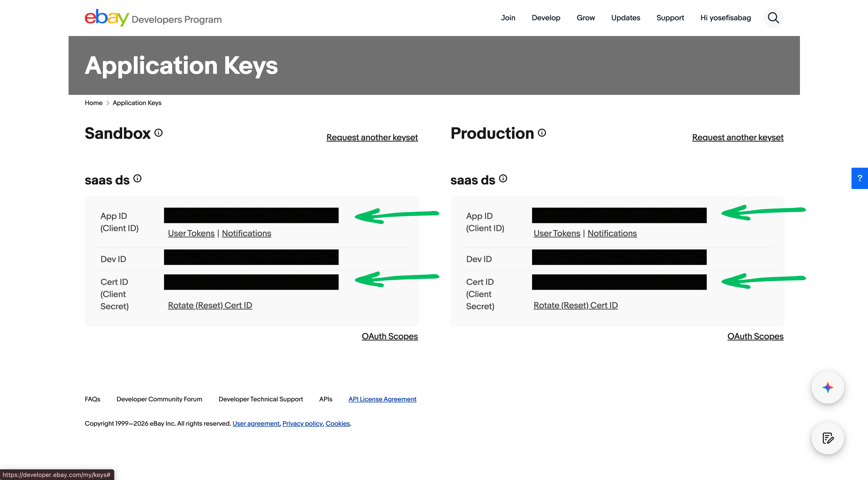Open Notifications under Production App ID
This screenshot has height=480, width=868.
(x=612, y=233)
